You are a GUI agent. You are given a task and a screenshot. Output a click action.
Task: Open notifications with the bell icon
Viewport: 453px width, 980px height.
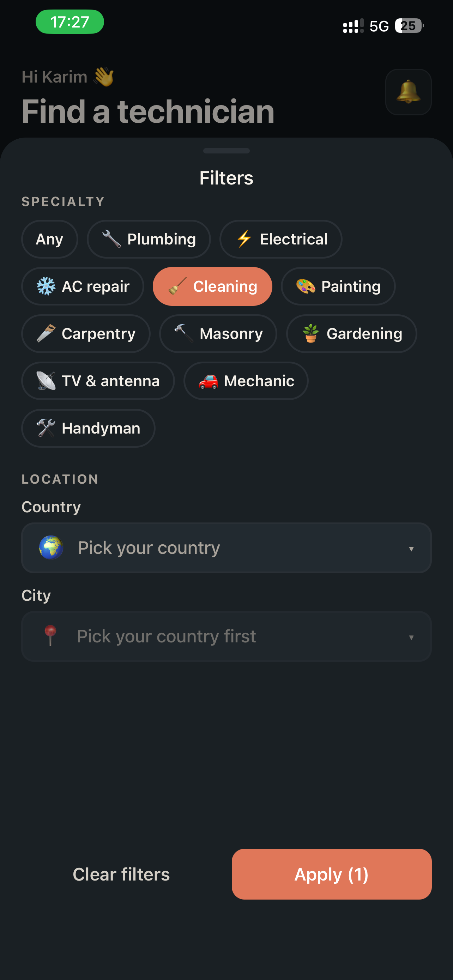pos(408,92)
